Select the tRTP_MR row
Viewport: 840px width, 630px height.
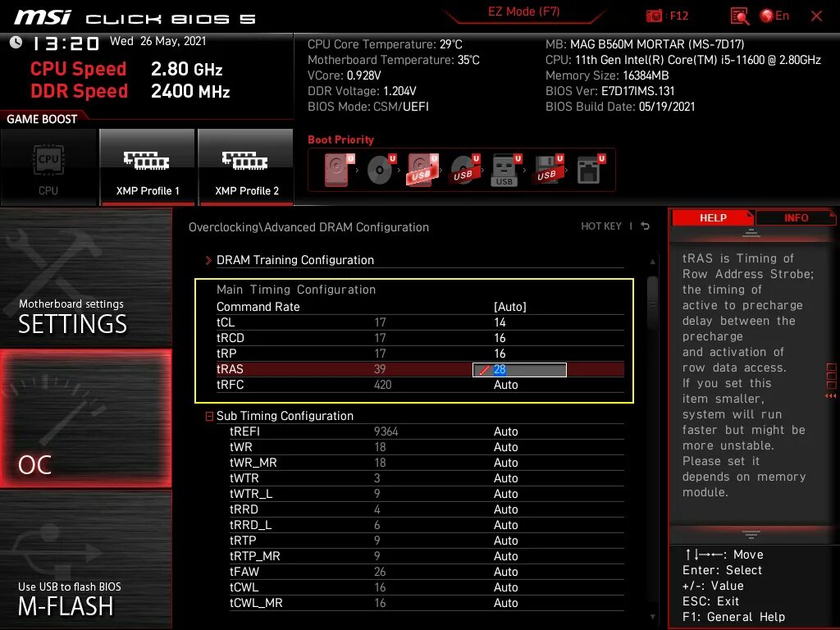[x=427, y=556]
